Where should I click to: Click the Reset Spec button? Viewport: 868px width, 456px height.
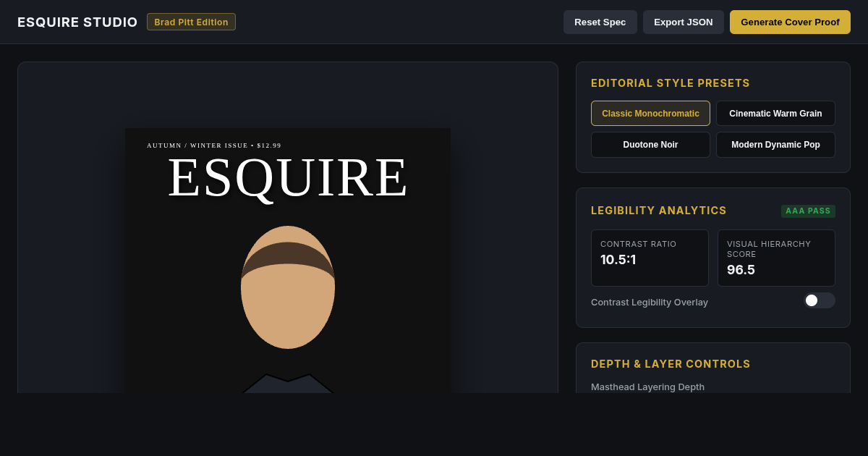(600, 22)
